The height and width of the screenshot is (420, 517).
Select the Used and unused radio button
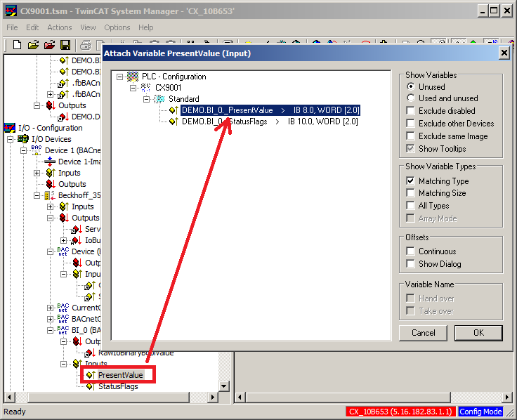410,98
